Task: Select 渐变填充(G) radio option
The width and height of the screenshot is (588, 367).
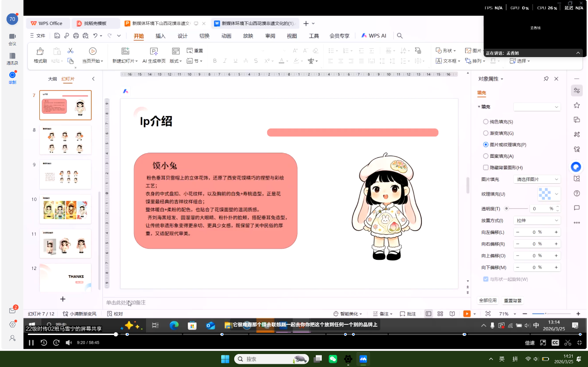Action: 486,133
